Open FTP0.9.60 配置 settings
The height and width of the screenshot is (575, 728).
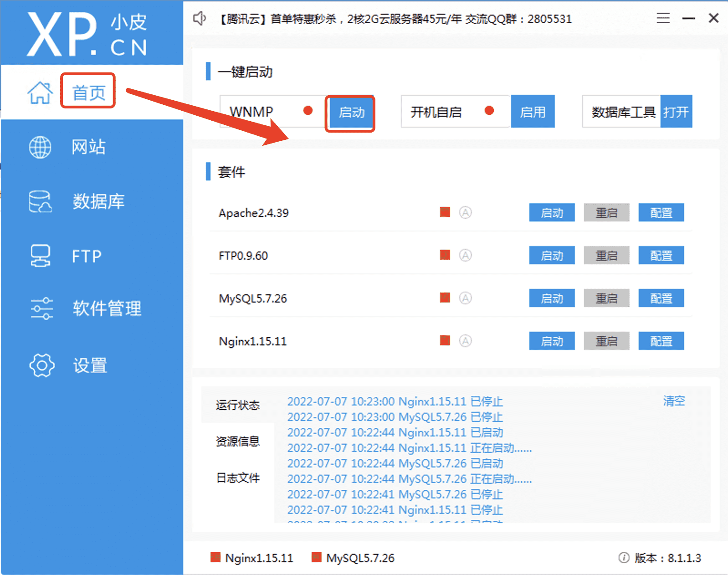coord(661,256)
